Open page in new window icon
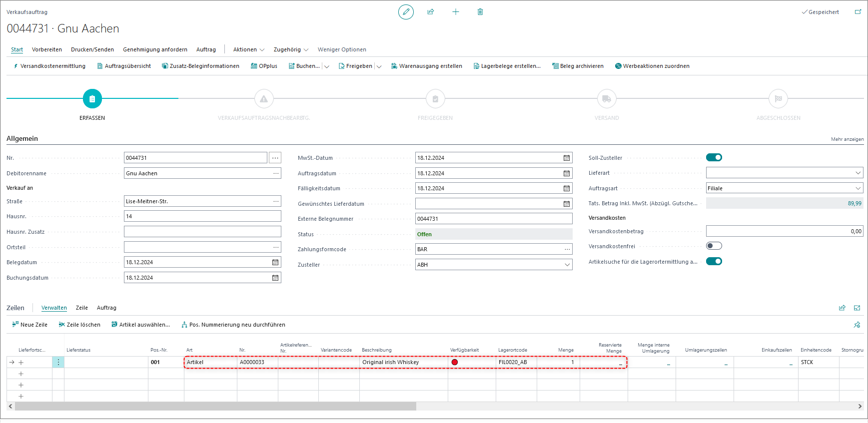868x423 pixels. click(858, 12)
